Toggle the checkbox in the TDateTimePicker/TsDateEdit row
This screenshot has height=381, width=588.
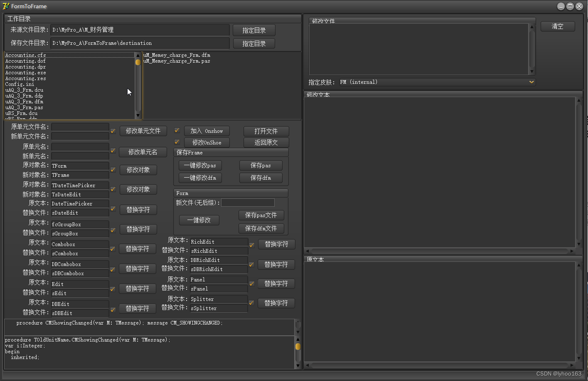pyautogui.click(x=113, y=189)
